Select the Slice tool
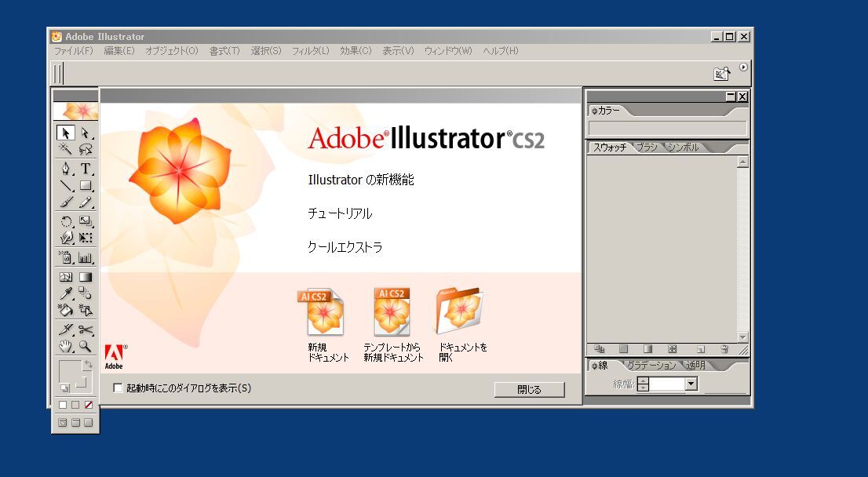 (65, 330)
